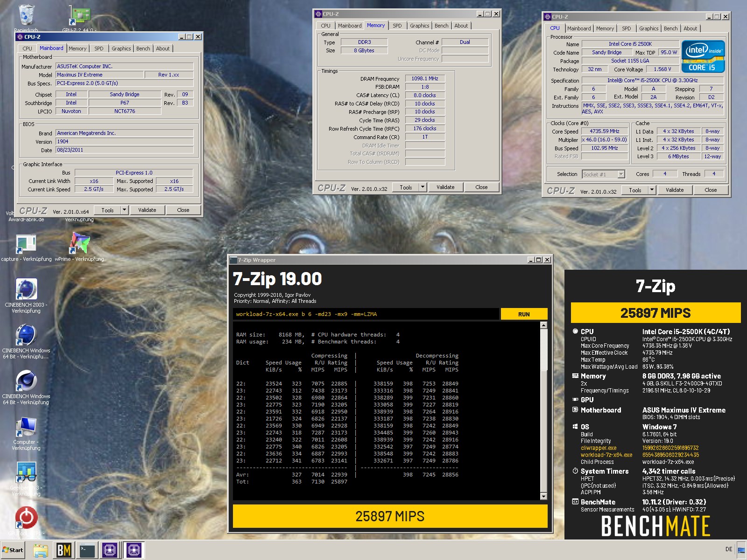Click the Motherboard section icon in BenchMate panel
Screen dimensions: 747x560
(x=575, y=410)
